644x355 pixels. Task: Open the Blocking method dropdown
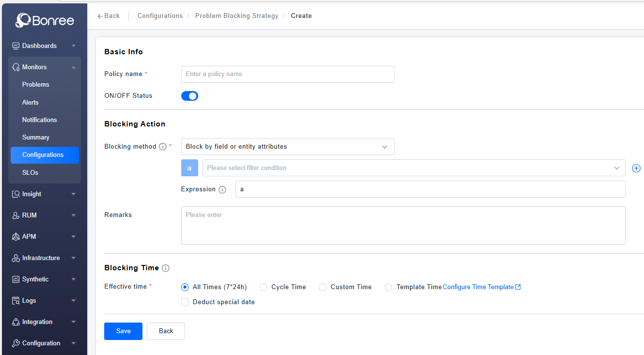click(287, 147)
